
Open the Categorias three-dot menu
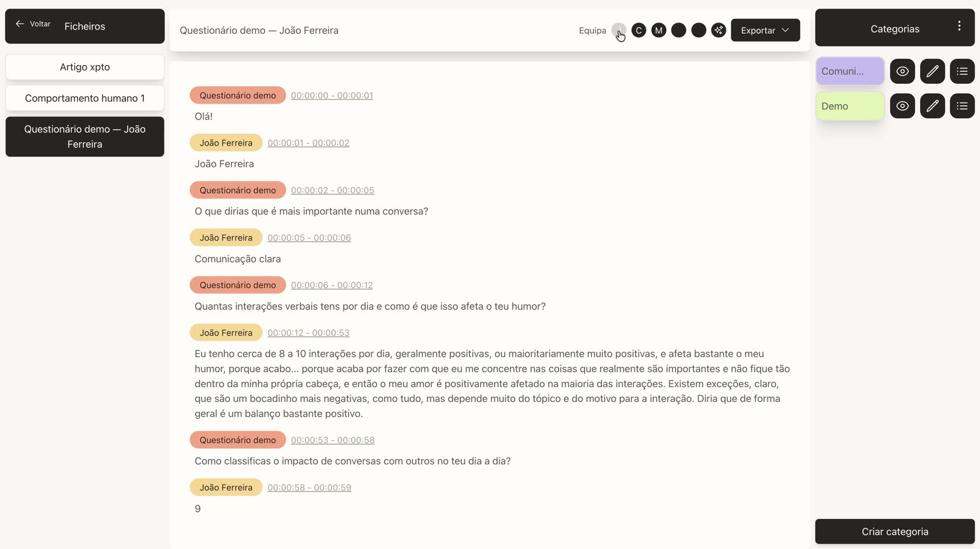coord(959,26)
